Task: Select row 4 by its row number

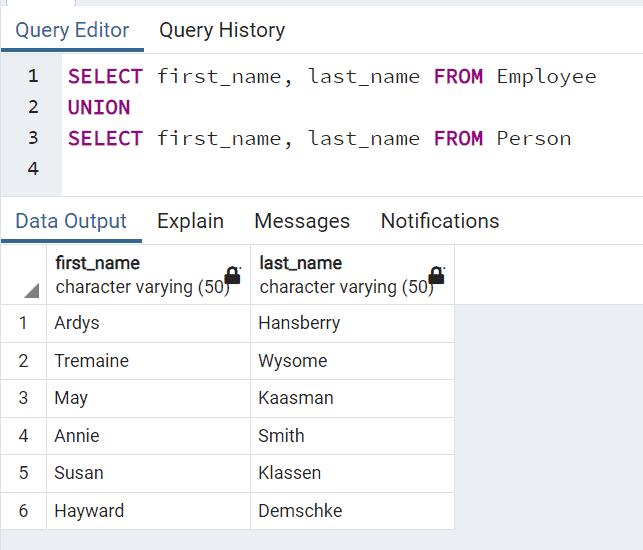Action: (x=23, y=436)
